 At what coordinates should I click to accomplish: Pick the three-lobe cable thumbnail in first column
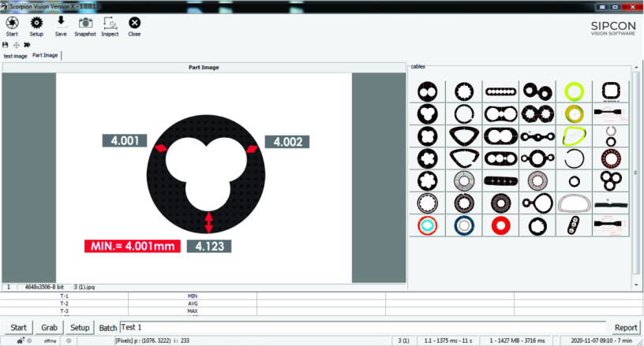click(x=427, y=114)
